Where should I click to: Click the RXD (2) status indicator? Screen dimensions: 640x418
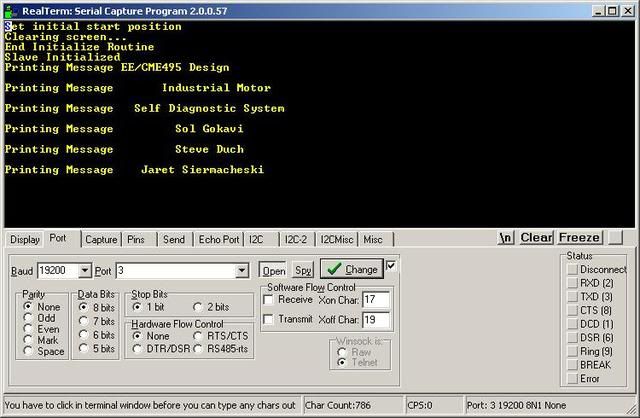573,283
